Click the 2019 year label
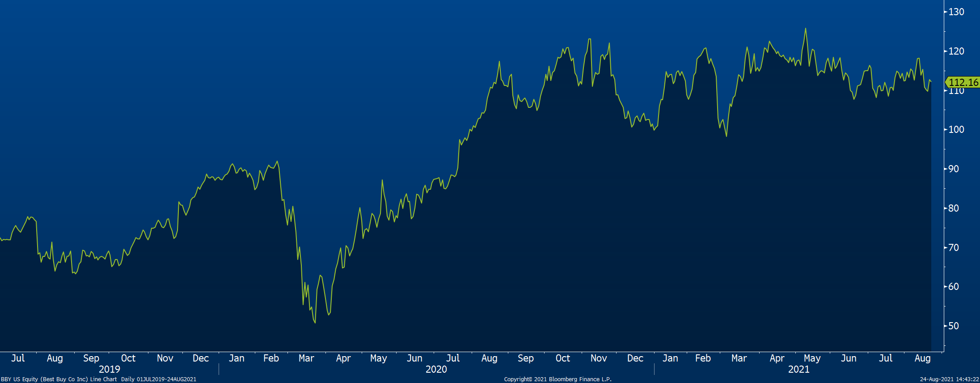This screenshot has width=980, height=383. tap(110, 369)
